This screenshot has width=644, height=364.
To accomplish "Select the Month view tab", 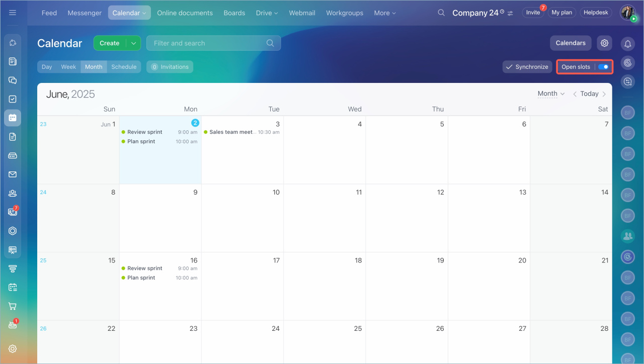I will (x=94, y=67).
